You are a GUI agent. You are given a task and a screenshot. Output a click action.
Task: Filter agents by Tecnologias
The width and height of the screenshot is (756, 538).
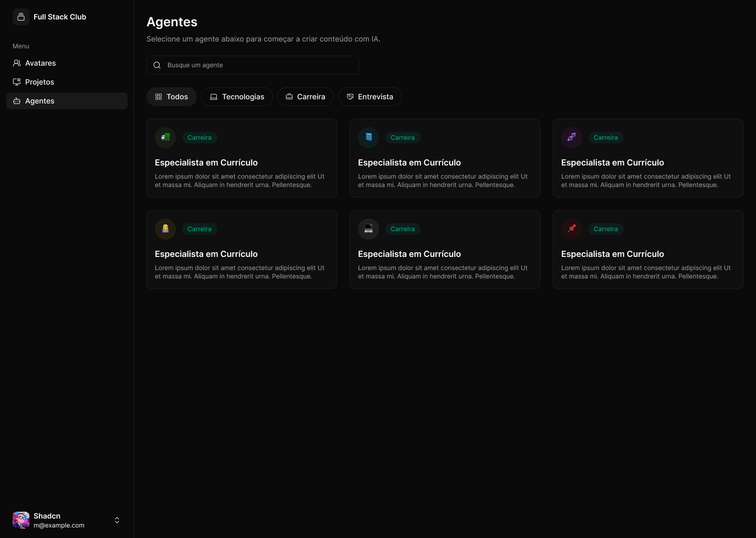tap(237, 97)
